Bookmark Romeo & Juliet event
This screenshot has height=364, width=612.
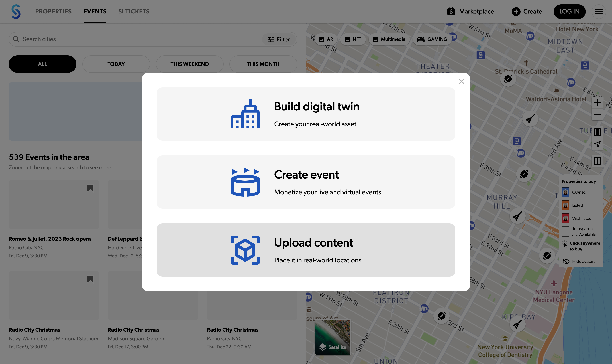coord(90,188)
